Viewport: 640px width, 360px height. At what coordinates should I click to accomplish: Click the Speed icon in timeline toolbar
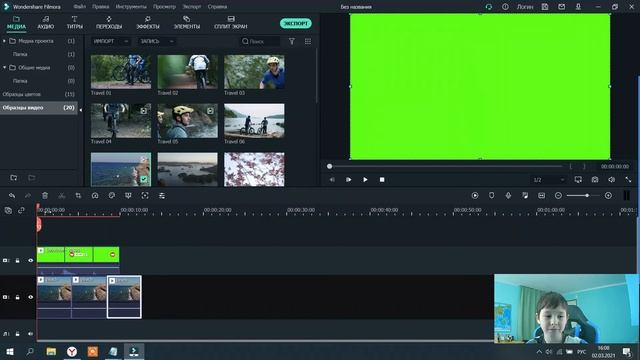[95, 196]
